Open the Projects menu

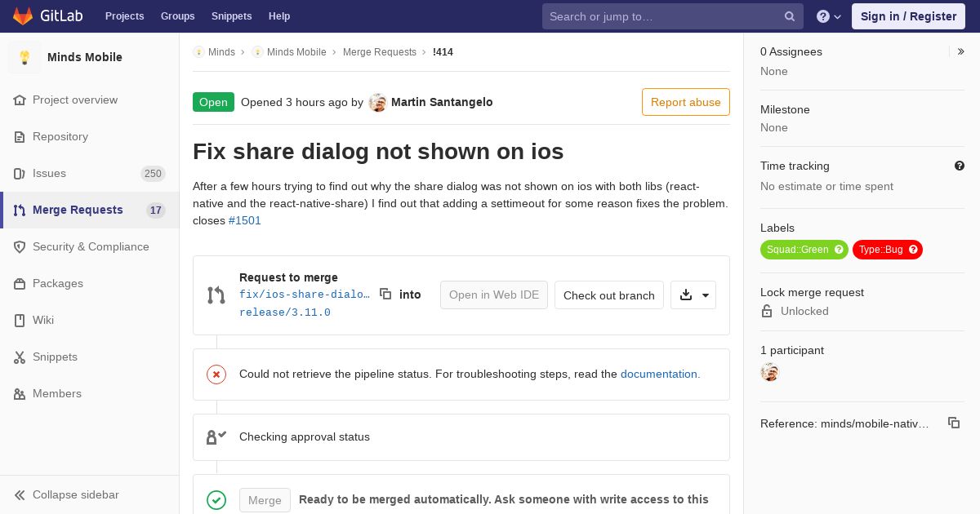tap(124, 16)
